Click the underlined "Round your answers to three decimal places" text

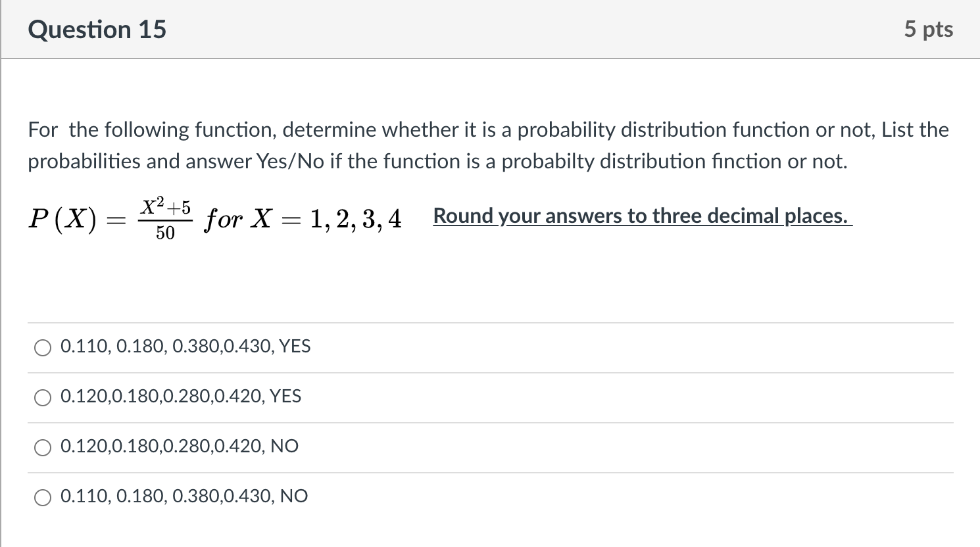tap(643, 216)
